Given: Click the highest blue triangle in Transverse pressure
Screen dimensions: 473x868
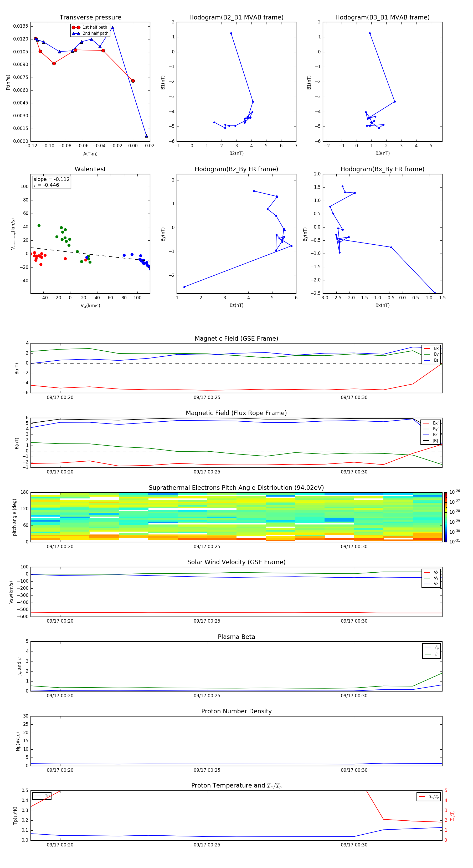Looking at the screenshot, I should point(112,28).
